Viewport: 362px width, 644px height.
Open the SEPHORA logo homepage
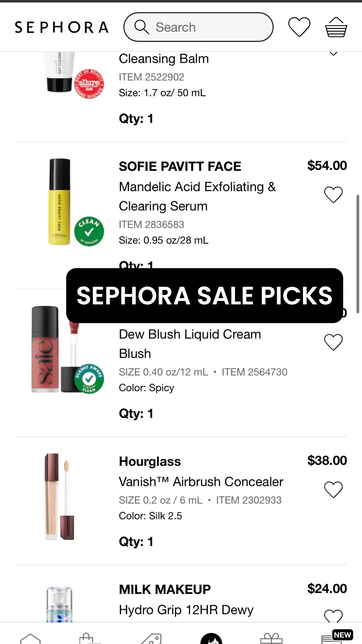62,27
